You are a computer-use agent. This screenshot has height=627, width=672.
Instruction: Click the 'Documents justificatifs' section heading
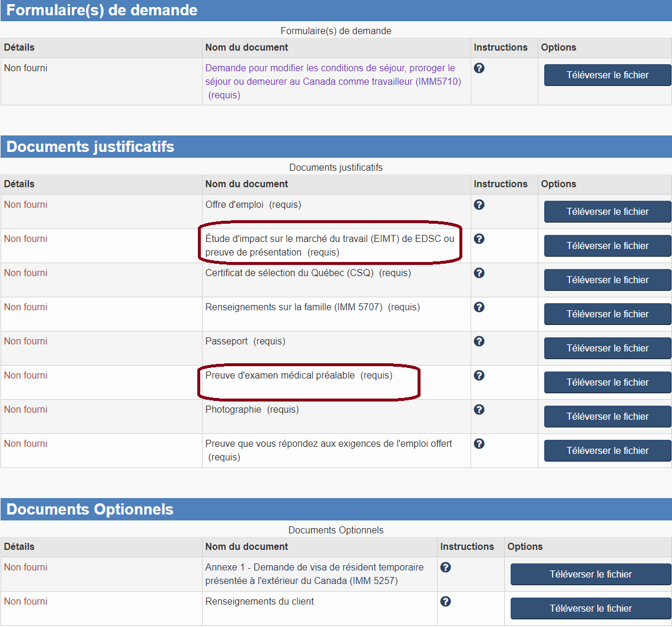(x=91, y=147)
